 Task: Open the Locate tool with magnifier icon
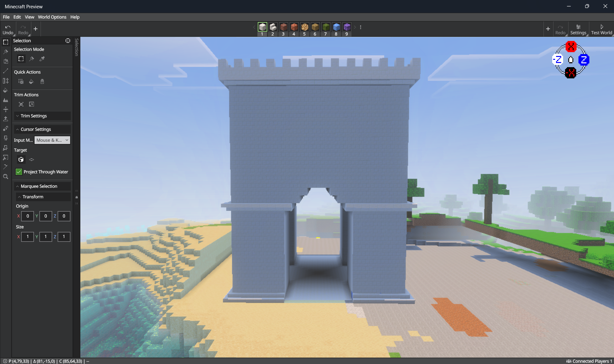5,177
